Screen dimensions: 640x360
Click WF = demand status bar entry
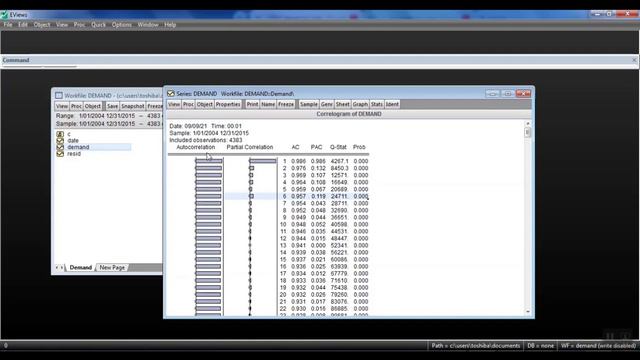pos(598,346)
